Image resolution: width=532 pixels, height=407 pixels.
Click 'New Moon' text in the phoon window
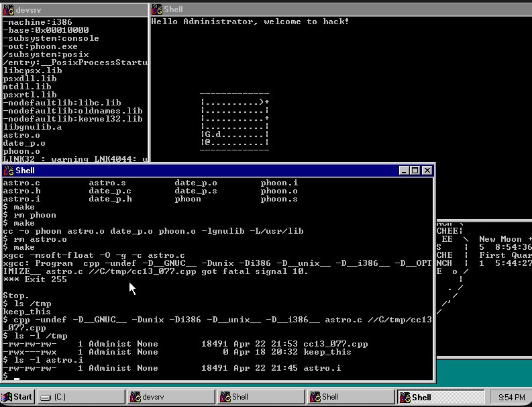point(500,239)
